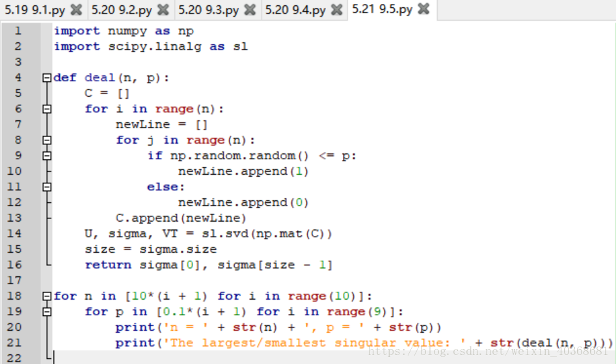
Task: Click the 'deal' function name on line 4
Action: pos(100,78)
